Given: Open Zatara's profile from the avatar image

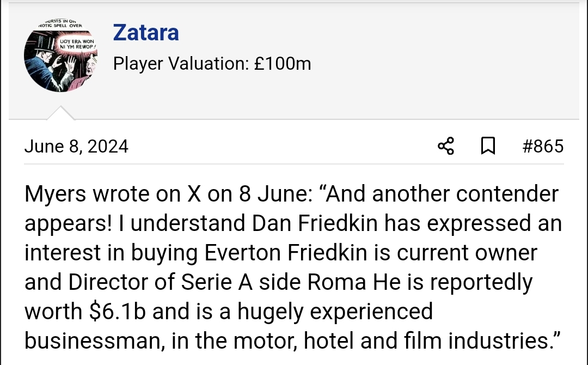Looking at the screenshot, I should tap(61, 56).
